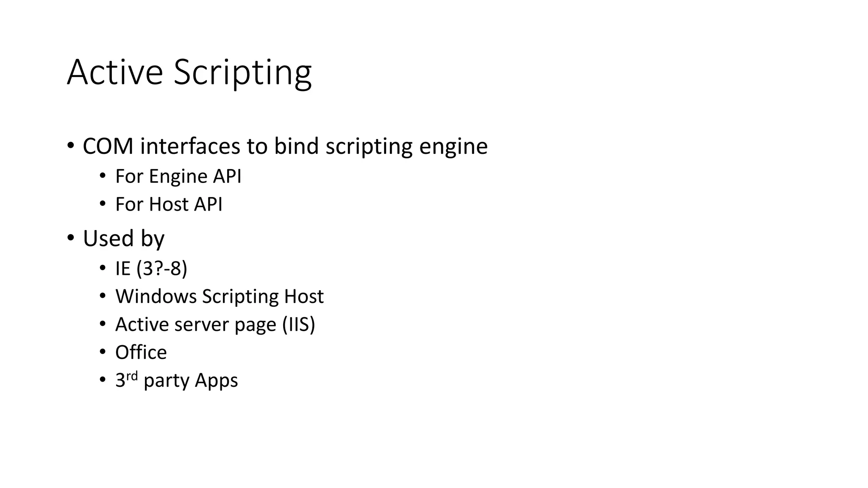Screen dimensions: 868x488
Task: Click the "Windows Scripting Host" list item
Action: click(219, 296)
